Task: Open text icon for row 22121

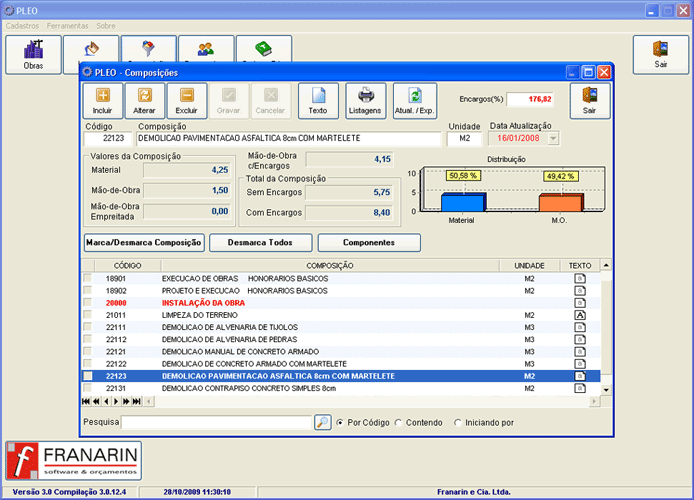Action: (x=580, y=351)
